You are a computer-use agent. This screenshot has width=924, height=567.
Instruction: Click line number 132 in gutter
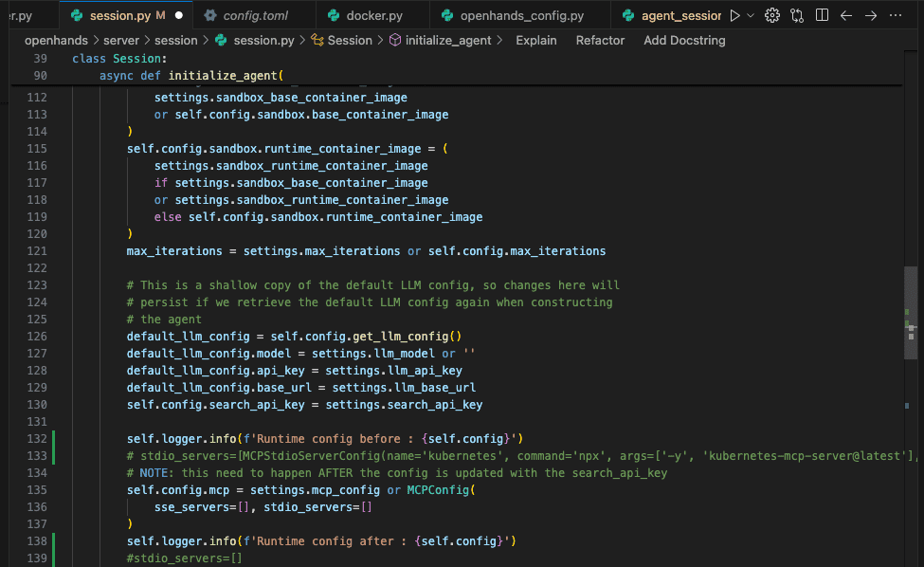pos(37,438)
